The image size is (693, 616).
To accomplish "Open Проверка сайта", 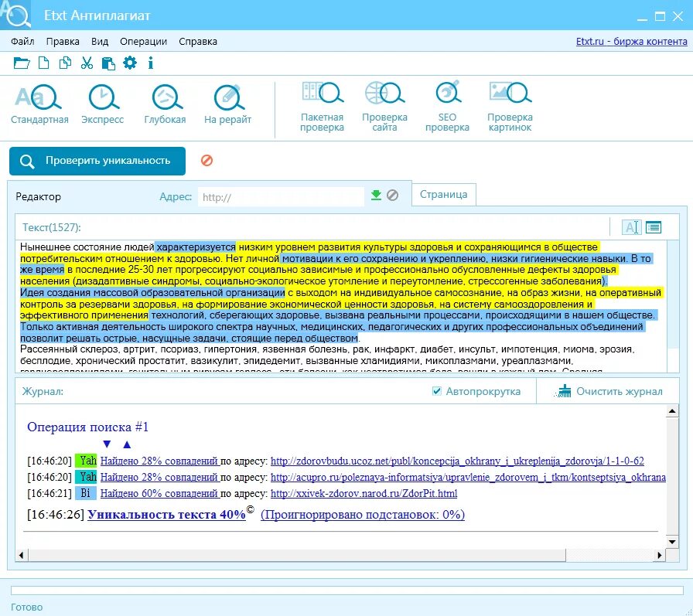I will click(x=384, y=107).
